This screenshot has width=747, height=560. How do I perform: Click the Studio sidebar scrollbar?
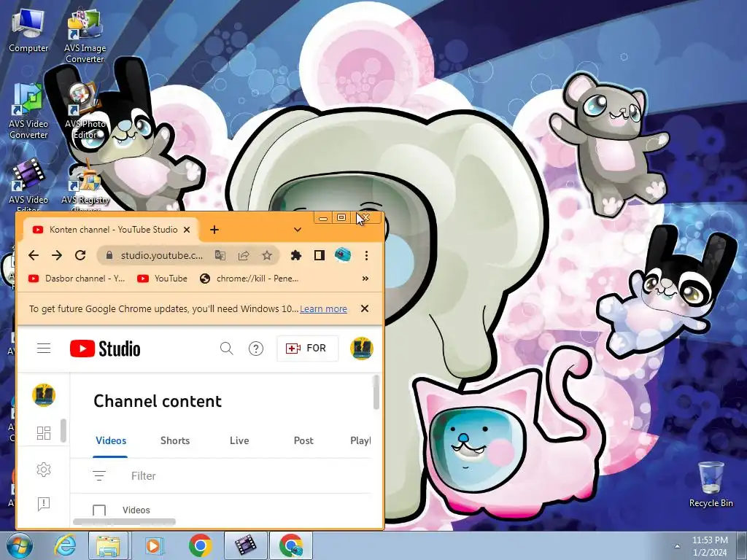point(63,430)
